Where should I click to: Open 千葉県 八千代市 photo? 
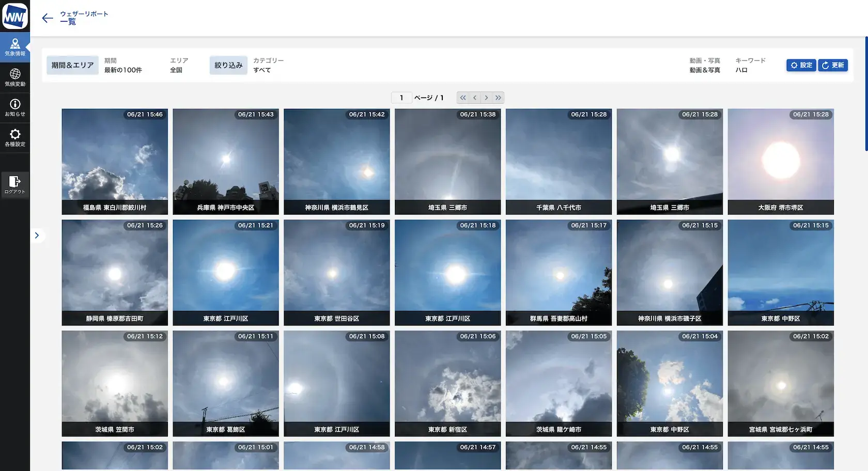[x=559, y=162]
